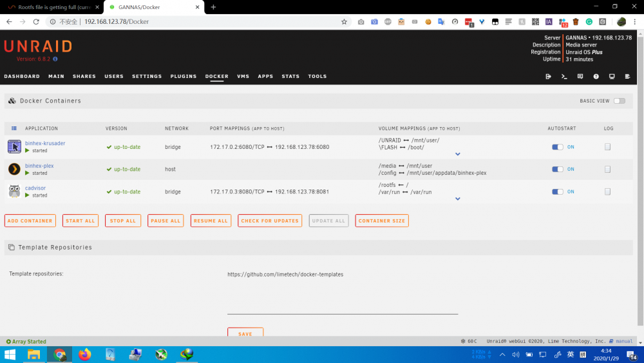Open cadvisor container link

tap(35, 188)
